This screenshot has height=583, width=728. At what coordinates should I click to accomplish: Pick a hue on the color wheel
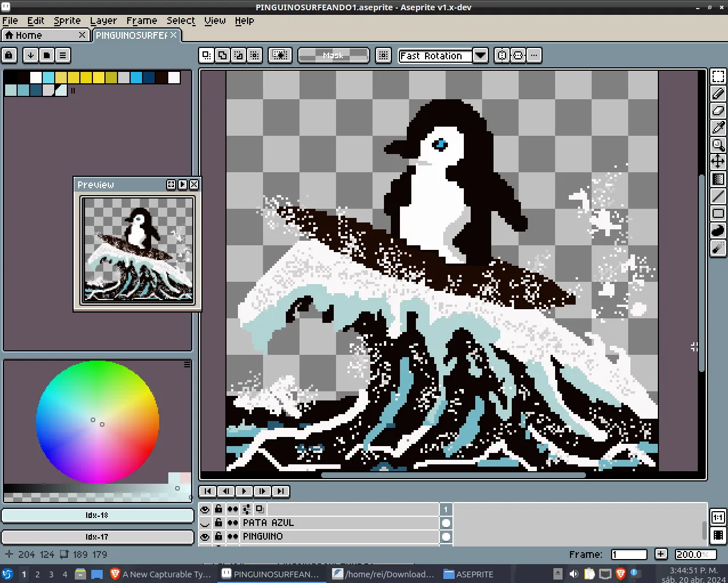[x=98, y=422]
